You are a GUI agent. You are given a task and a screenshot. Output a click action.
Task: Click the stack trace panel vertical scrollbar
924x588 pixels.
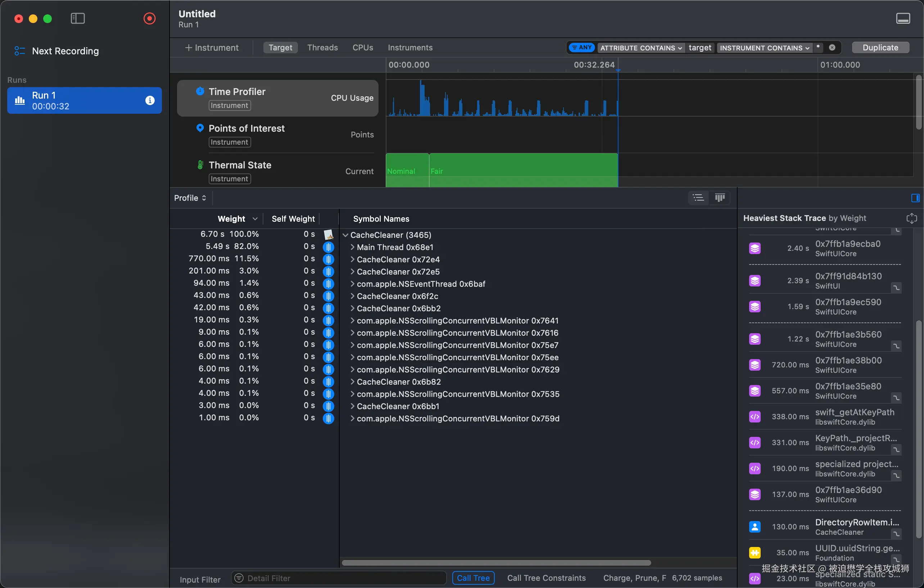point(918,429)
